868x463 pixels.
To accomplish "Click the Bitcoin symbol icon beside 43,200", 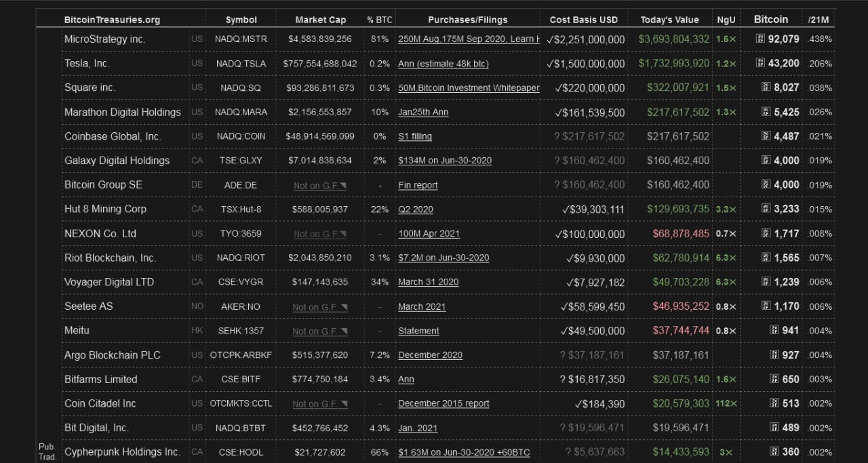I will (761, 63).
